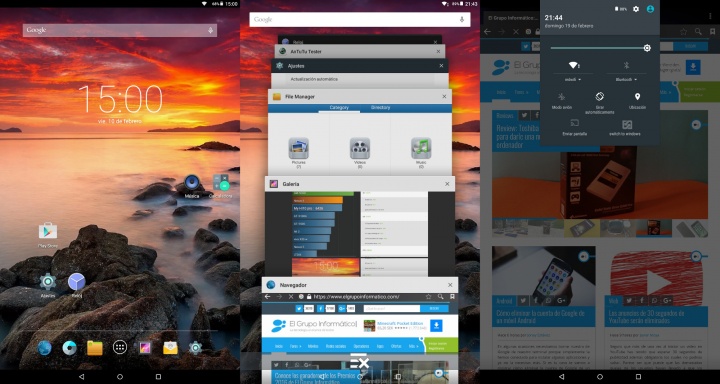Open Music category in File Manager card

[x=421, y=152]
